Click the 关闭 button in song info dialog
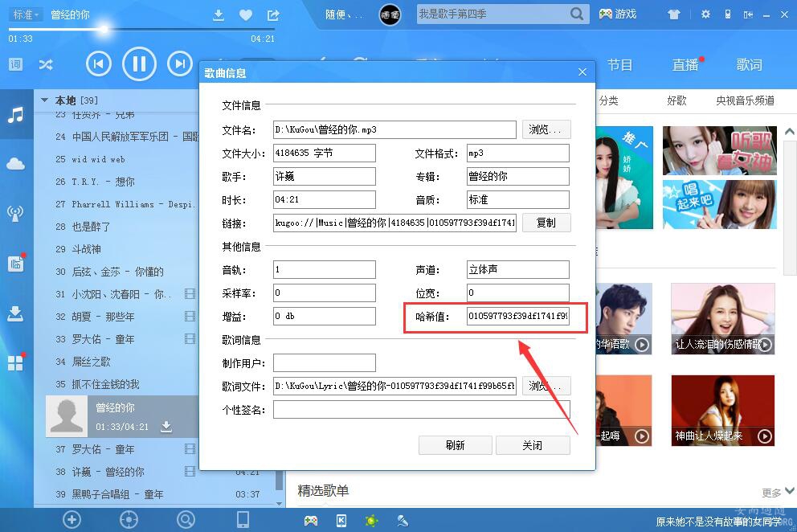The image size is (797, 532). tap(533, 445)
